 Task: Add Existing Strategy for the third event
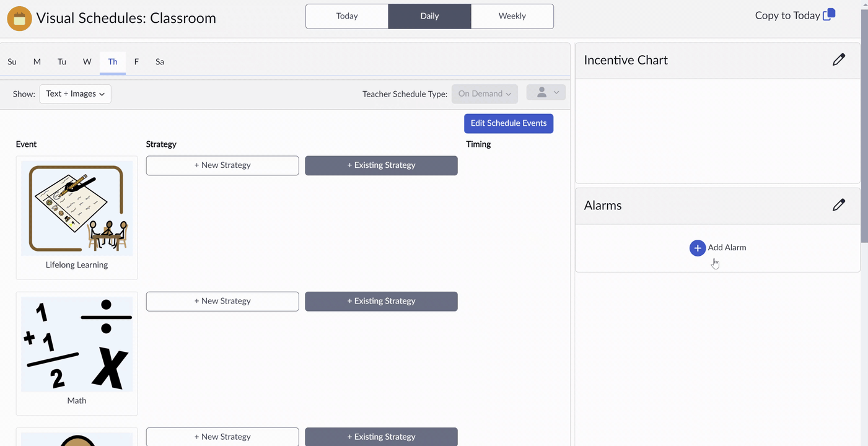click(381, 436)
